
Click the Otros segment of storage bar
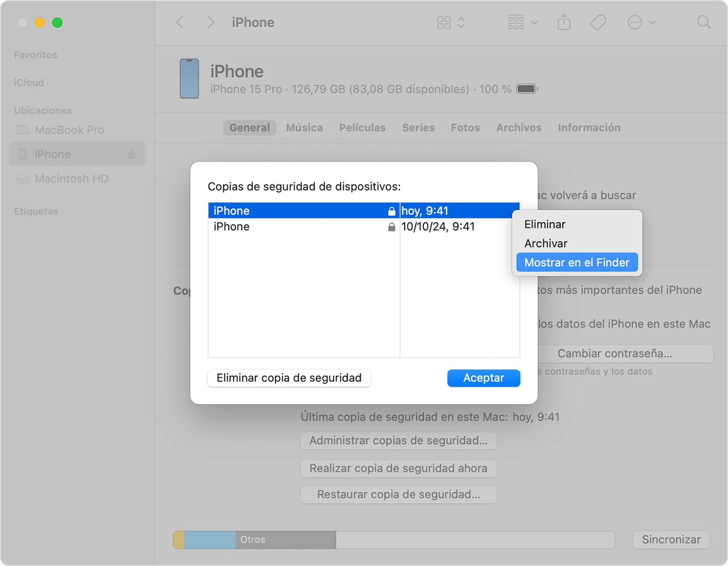click(x=286, y=540)
